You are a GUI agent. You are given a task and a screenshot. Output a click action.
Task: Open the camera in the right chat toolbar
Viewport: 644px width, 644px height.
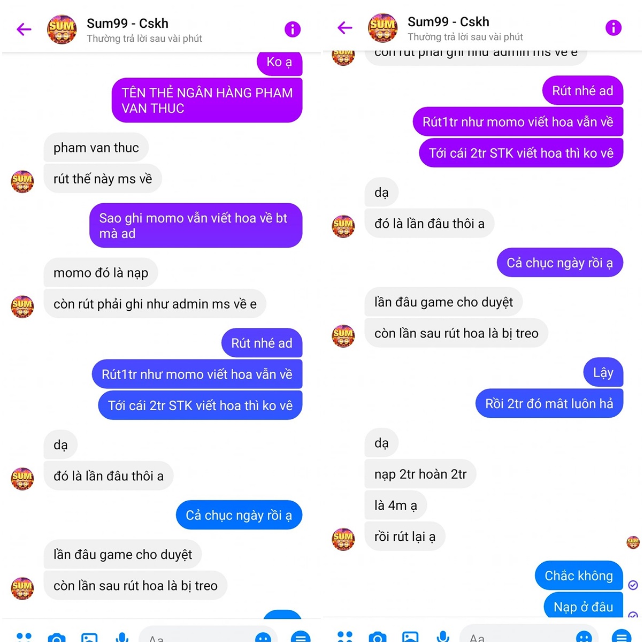point(377,637)
